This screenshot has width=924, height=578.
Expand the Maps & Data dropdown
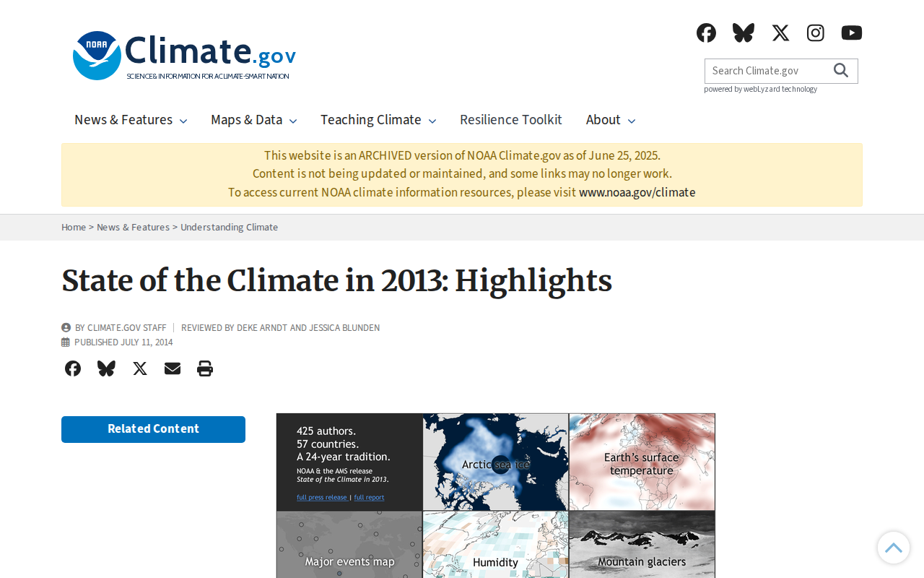point(254,120)
